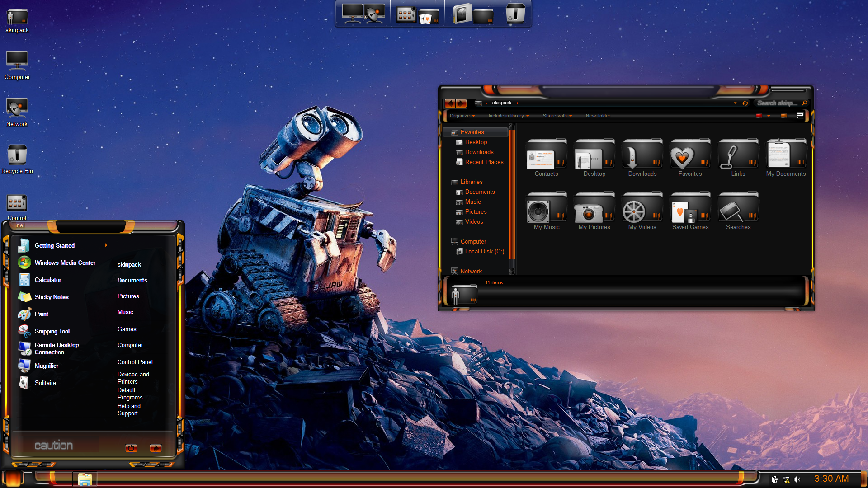Expand Getting Started submenu arrow
The height and width of the screenshot is (488, 868).
[x=106, y=245]
